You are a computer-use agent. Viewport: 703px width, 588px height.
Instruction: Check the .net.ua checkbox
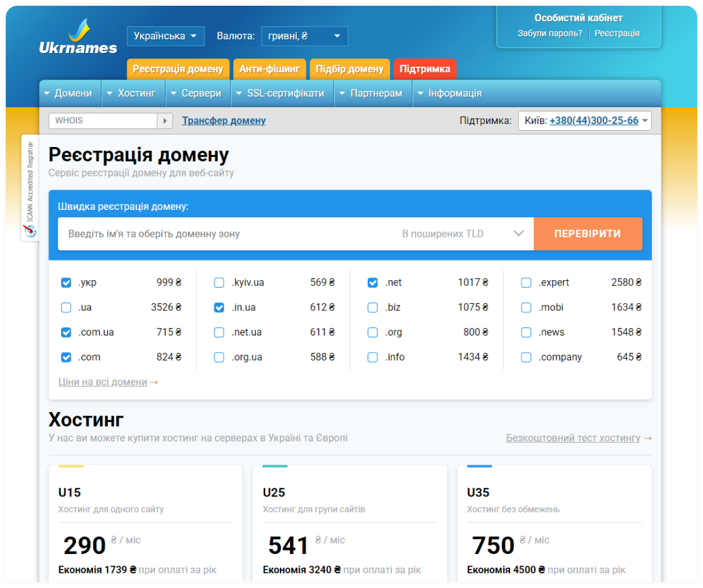click(x=219, y=332)
